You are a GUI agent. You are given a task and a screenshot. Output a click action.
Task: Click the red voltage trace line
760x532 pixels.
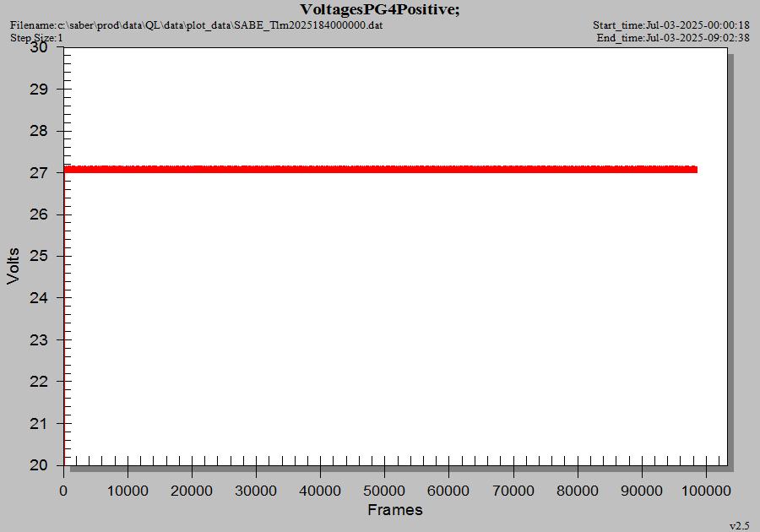(x=381, y=169)
